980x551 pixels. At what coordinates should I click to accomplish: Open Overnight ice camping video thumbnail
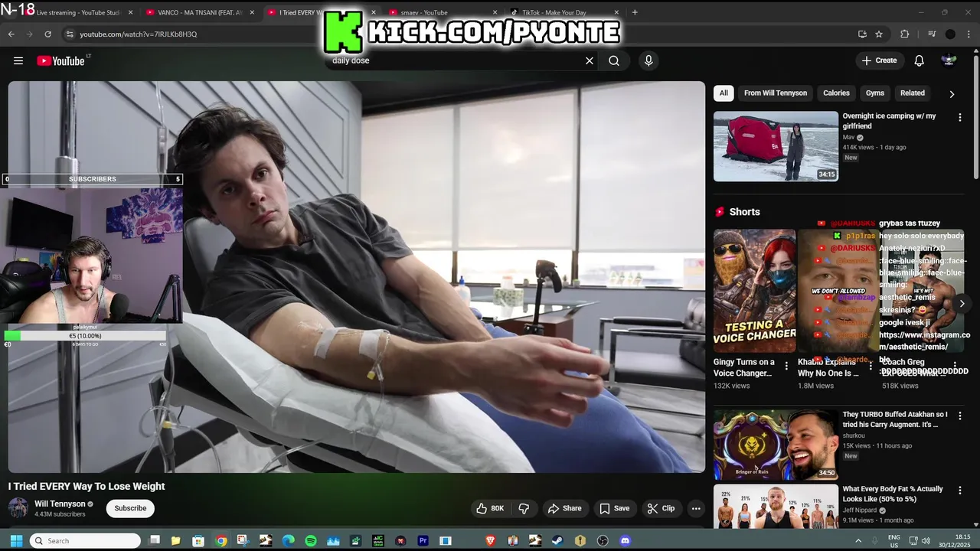(776, 146)
